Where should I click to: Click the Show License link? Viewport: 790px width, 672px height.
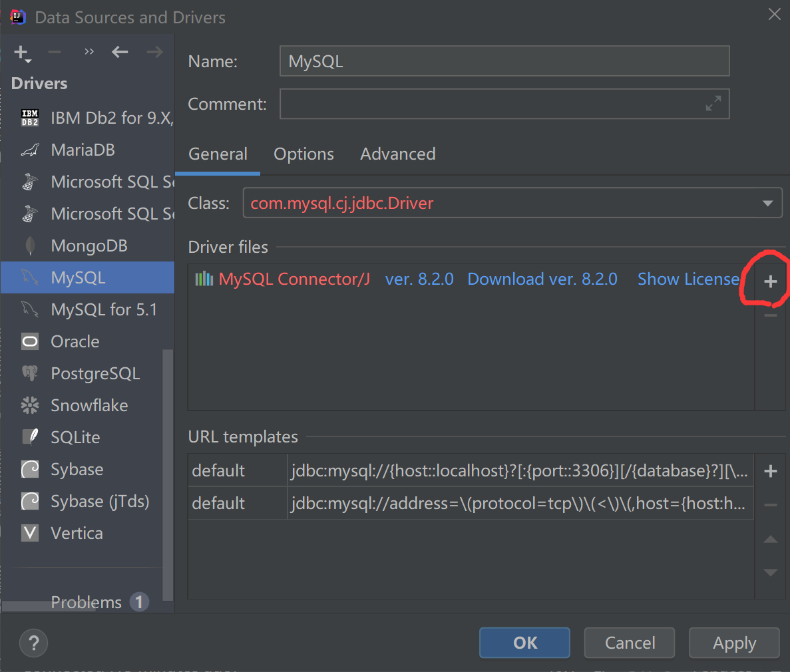point(688,279)
